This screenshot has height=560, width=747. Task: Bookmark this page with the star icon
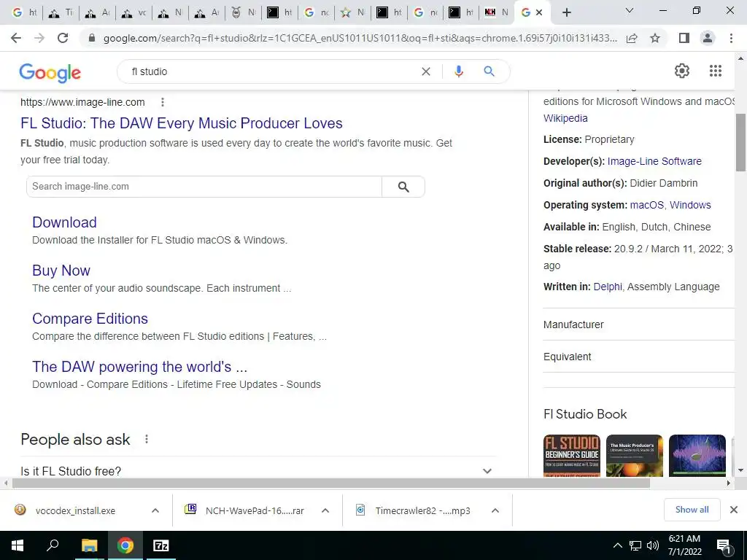coord(655,38)
